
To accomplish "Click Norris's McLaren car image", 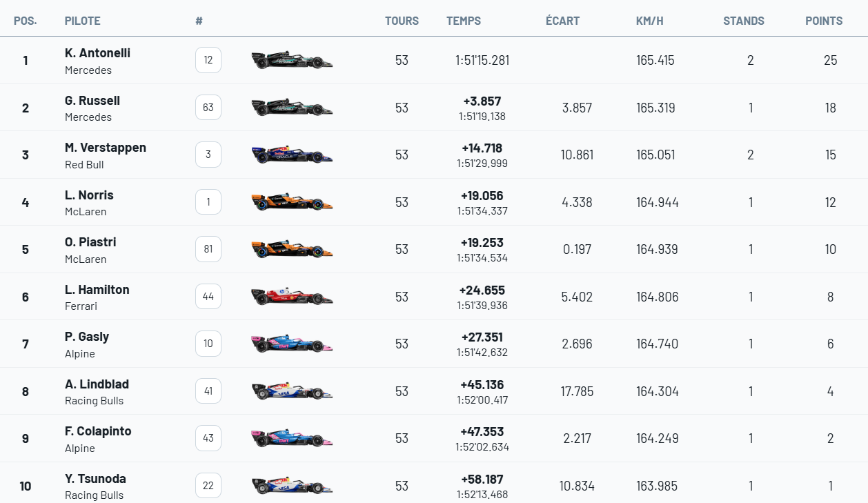I will point(292,202).
